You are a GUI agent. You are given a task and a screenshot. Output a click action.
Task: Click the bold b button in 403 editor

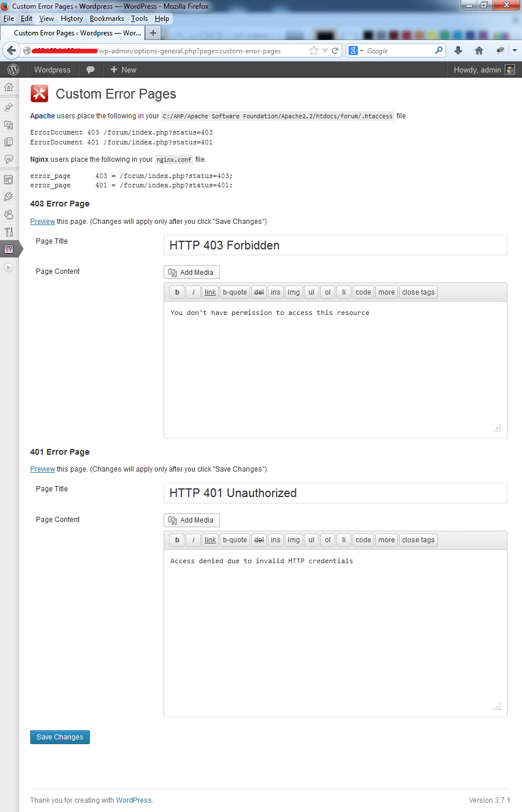pyautogui.click(x=177, y=292)
